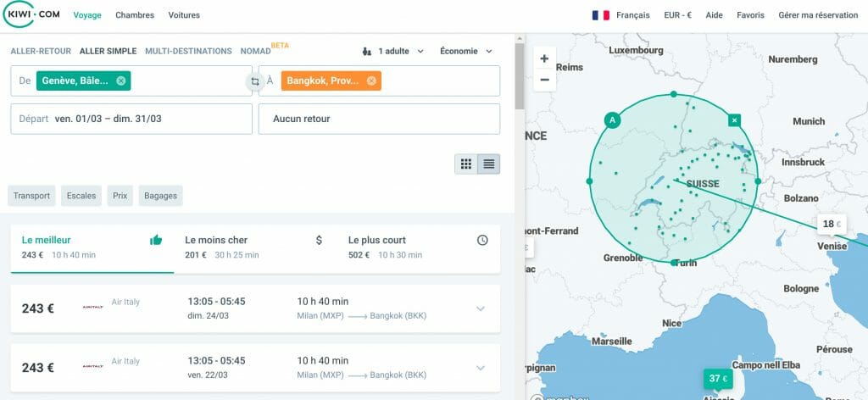868x400 pixels.
Task: Expand the 243 € flight on ven. 22/03
Action: (481, 368)
